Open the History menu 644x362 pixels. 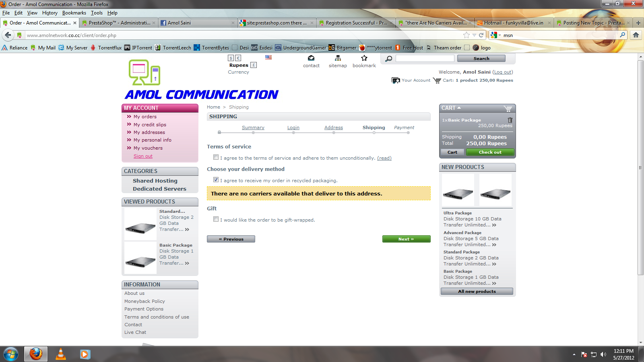[x=50, y=13]
